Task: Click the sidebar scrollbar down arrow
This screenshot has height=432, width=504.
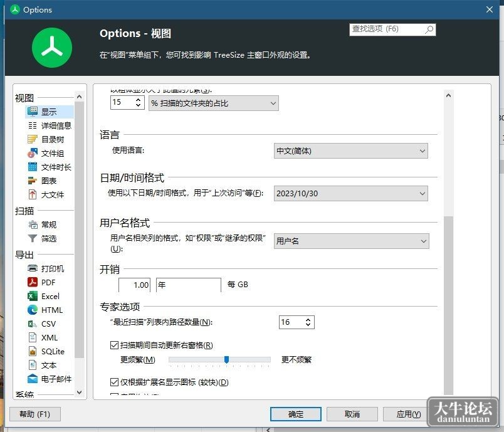Action: (x=80, y=392)
